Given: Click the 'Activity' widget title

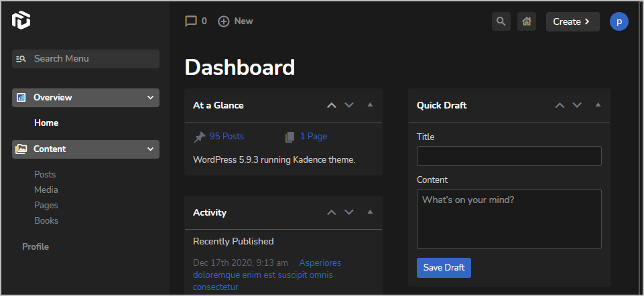Looking at the screenshot, I should [x=210, y=213].
